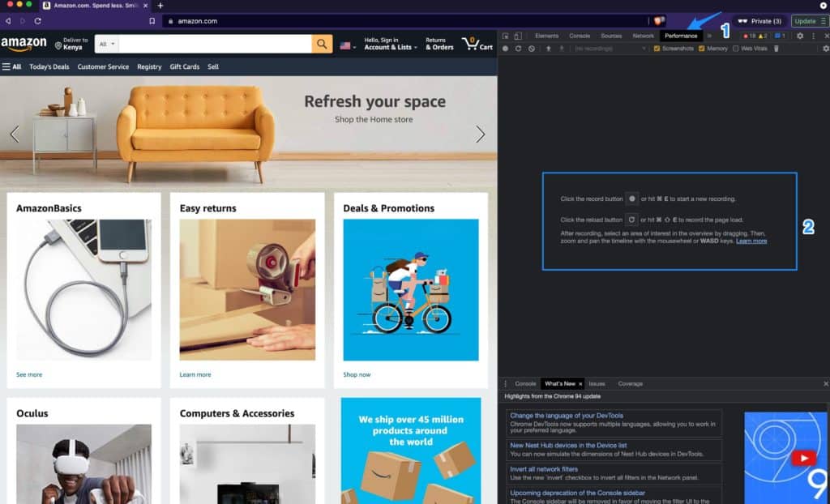Open the Issues tab in the drawer

[597, 384]
